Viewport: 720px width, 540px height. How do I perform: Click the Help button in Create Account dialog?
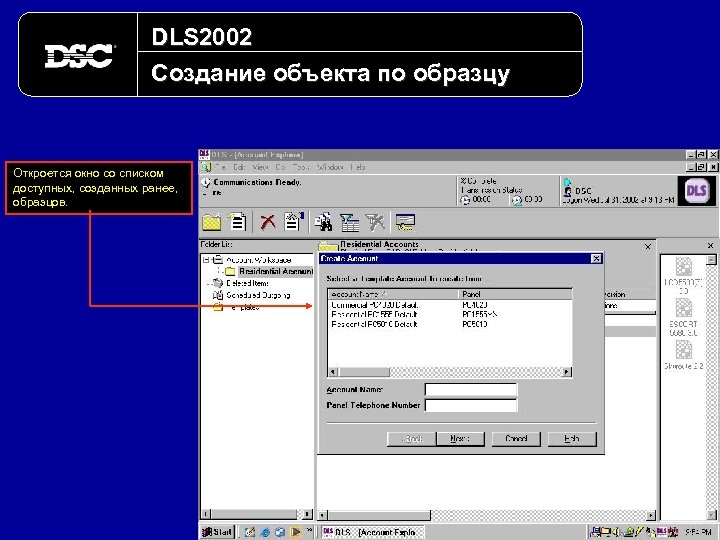(x=572, y=439)
